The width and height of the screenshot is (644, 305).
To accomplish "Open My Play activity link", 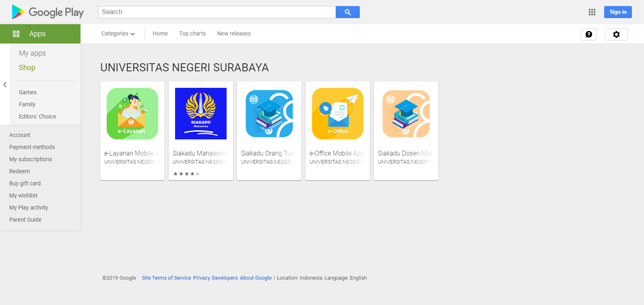I will (x=29, y=207).
